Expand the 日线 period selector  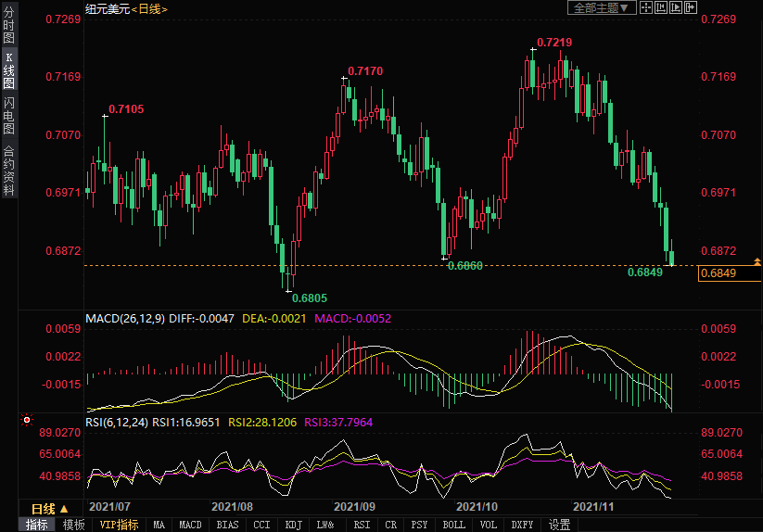(x=50, y=509)
